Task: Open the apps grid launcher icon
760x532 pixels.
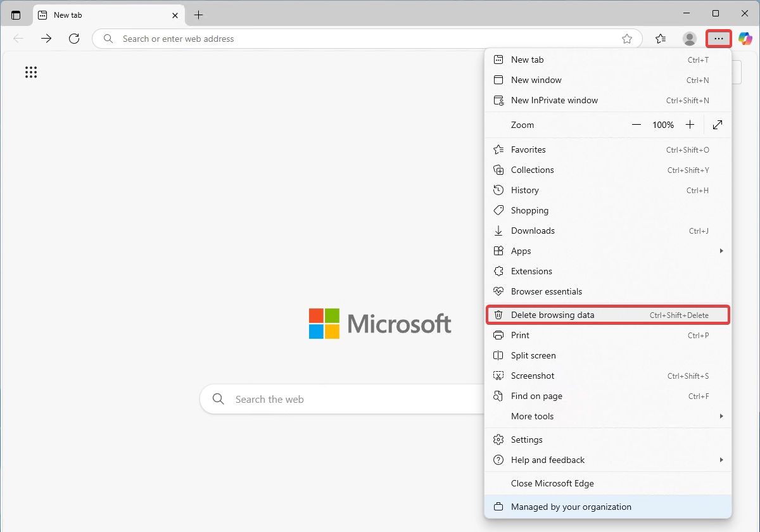Action: (x=31, y=72)
